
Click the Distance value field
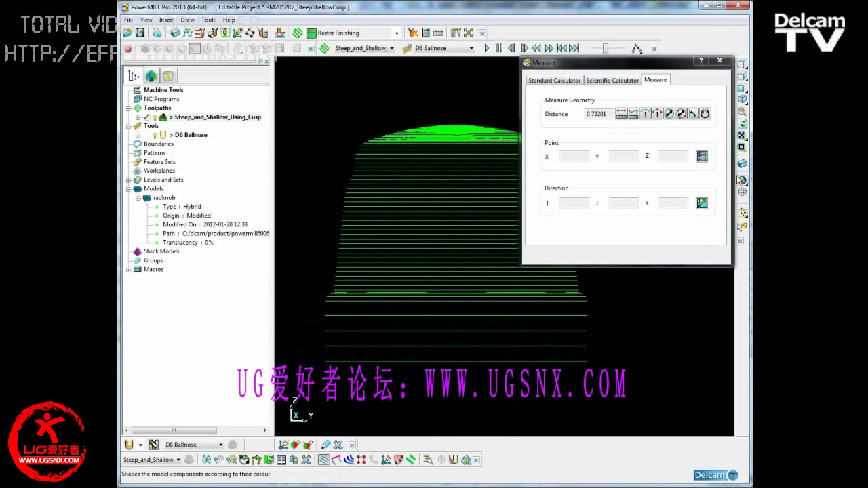[x=598, y=114]
